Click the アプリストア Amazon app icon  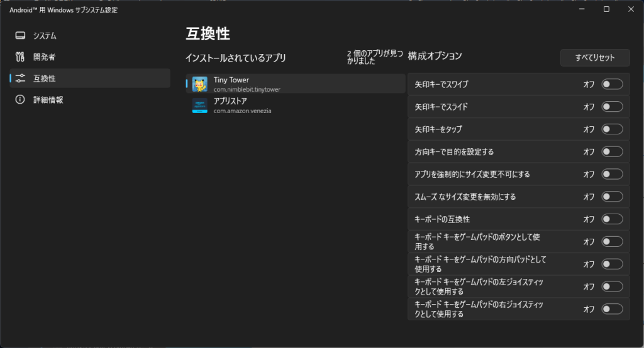tap(200, 106)
